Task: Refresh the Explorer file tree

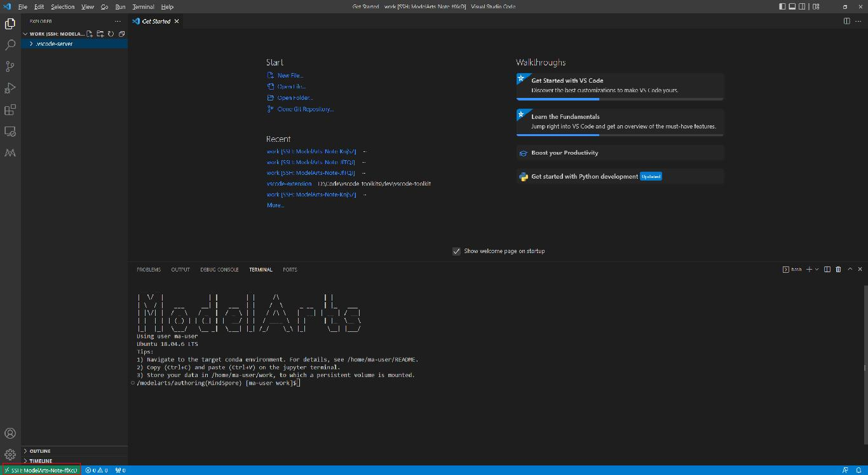Action: (x=111, y=34)
